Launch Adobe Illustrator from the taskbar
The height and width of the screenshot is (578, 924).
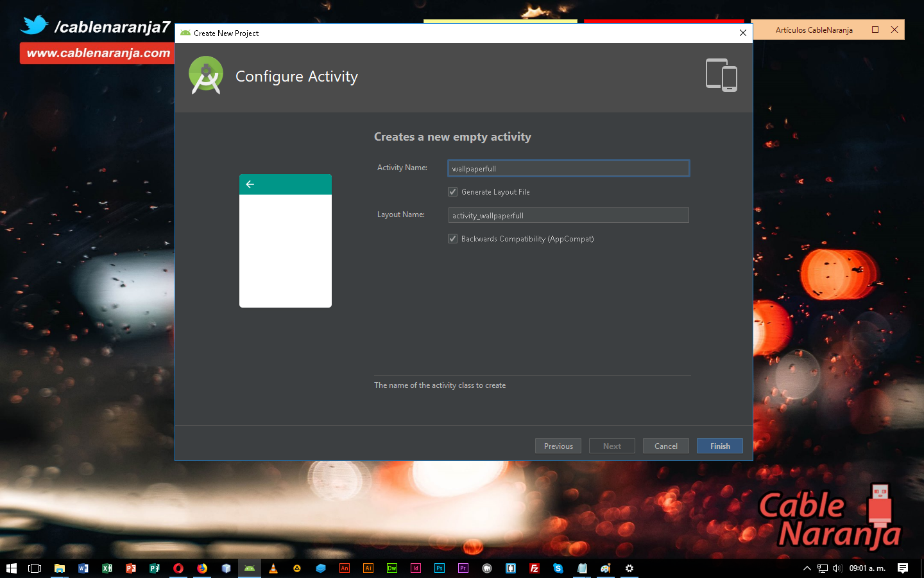point(368,568)
